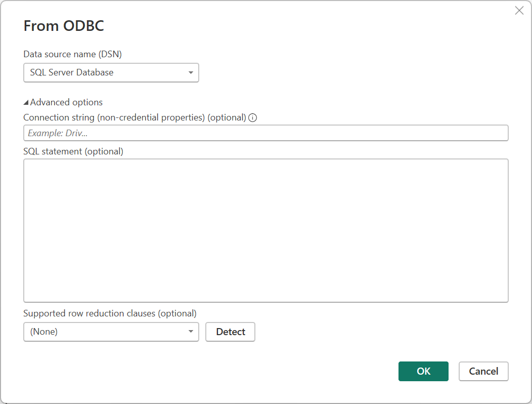Click the row reduction clauses dropdown arrow

pos(191,332)
